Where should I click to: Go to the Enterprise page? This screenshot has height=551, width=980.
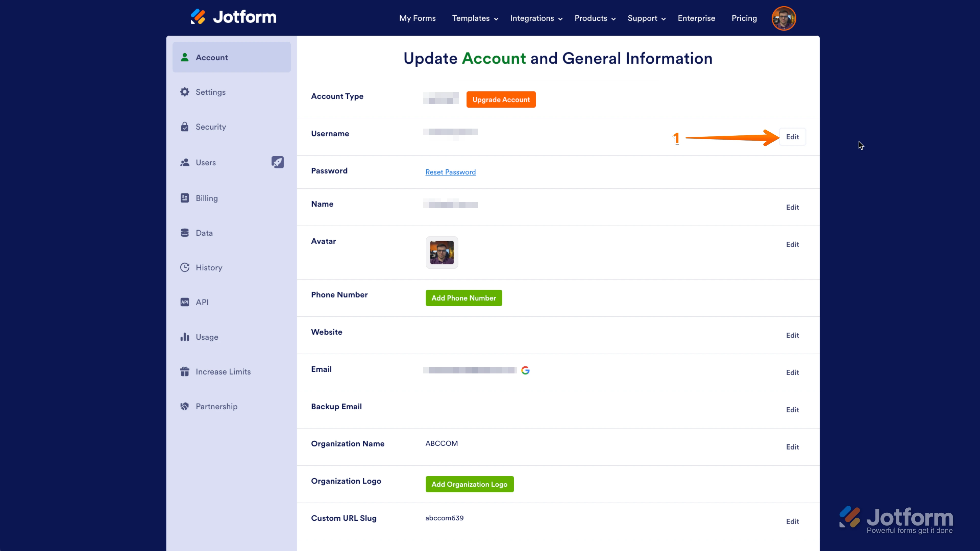point(696,18)
